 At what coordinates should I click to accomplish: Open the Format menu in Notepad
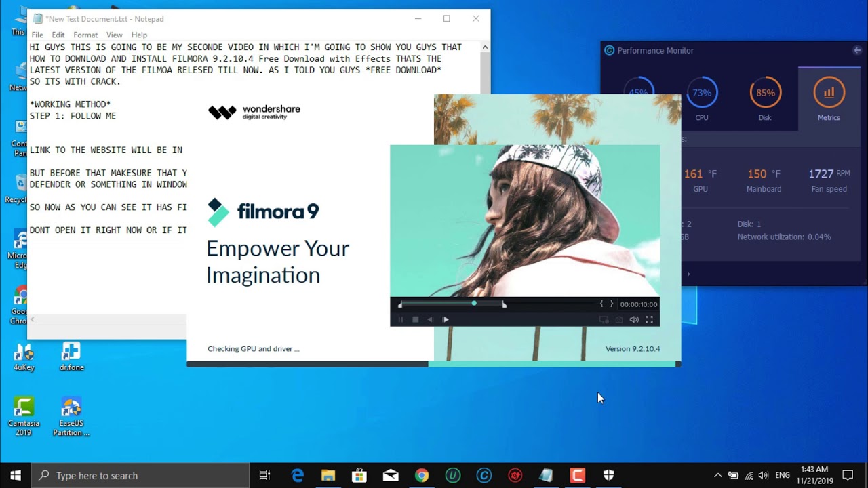(x=85, y=35)
